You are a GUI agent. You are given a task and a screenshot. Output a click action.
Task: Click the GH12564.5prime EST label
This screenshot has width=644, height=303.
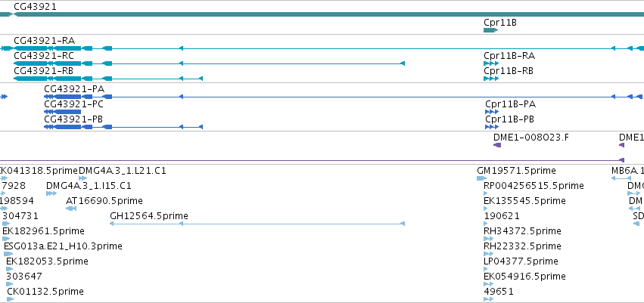[149, 215]
